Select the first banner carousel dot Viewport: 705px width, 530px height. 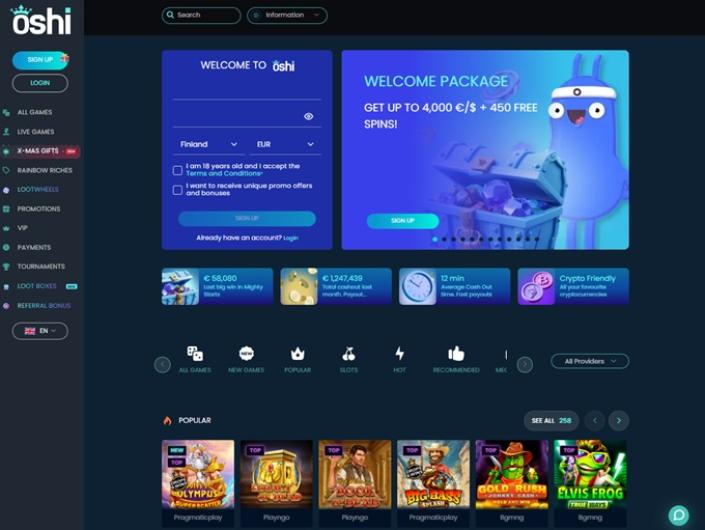coord(435,239)
